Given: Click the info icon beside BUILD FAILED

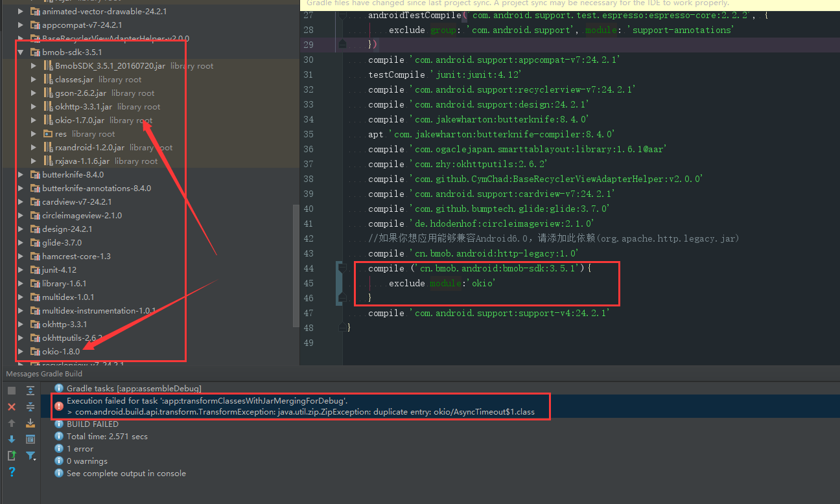Looking at the screenshot, I should tap(60, 424).
